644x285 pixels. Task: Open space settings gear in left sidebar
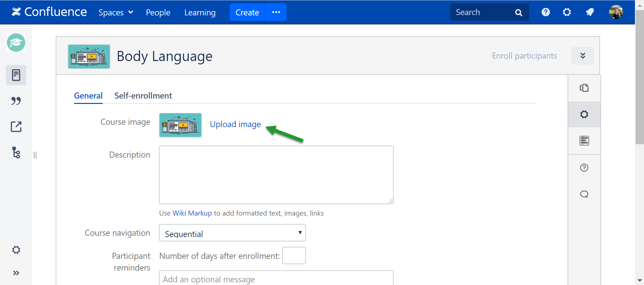point(16,250)
